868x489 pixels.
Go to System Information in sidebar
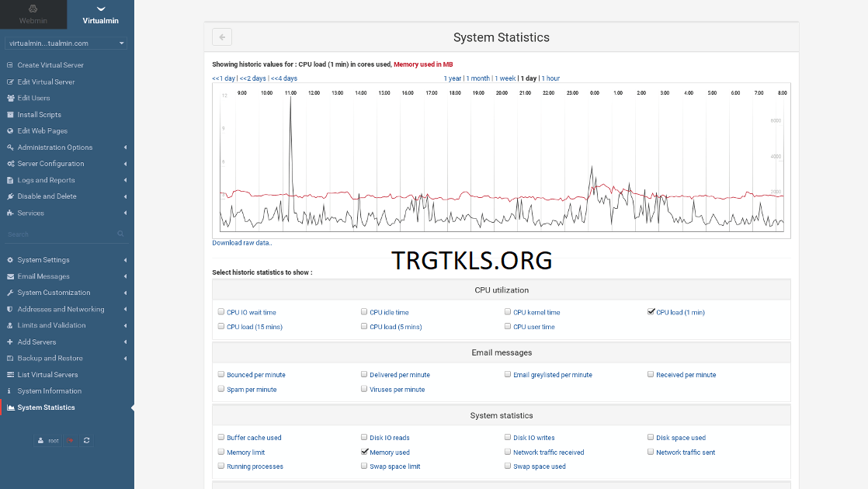click(49, 391)
